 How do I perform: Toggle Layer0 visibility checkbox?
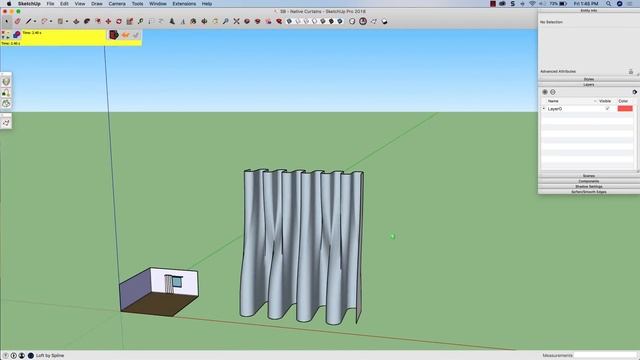pyautogui.click(x=607, y=109)
